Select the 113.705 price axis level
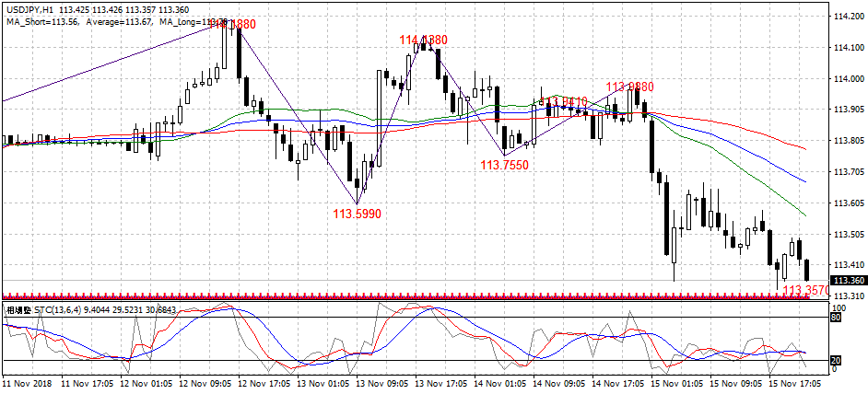 click(x=847, y=172)
